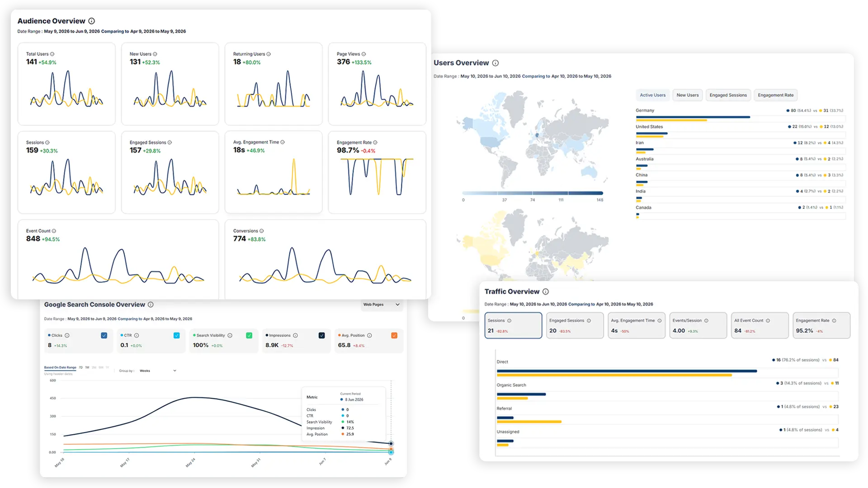Select the 1M range option
Viewport: 868px width, 488px height.
(87, 367)
